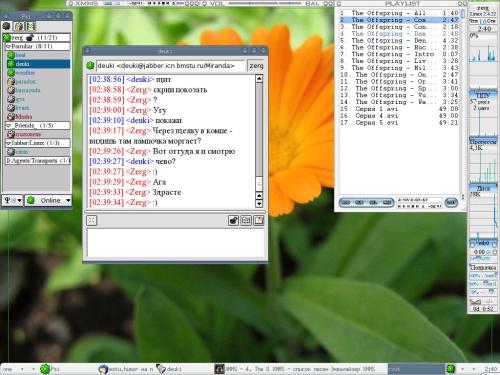Click the taskbar clock showing 2:40
500x375 pixels.
coord(491,369)
